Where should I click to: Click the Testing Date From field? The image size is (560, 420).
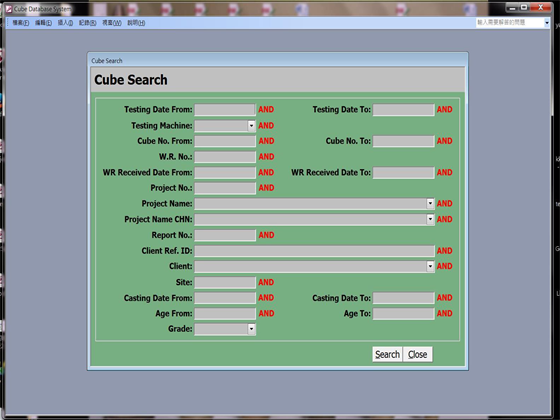click(225, 110)
